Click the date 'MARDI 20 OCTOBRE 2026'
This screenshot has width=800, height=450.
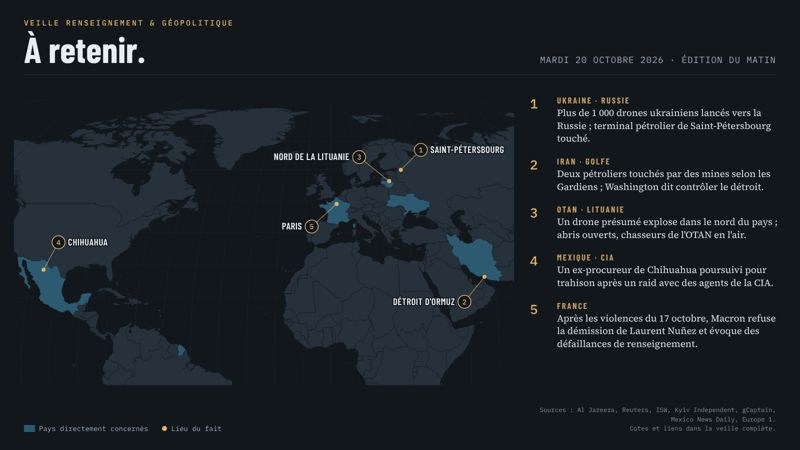point(602,60)
